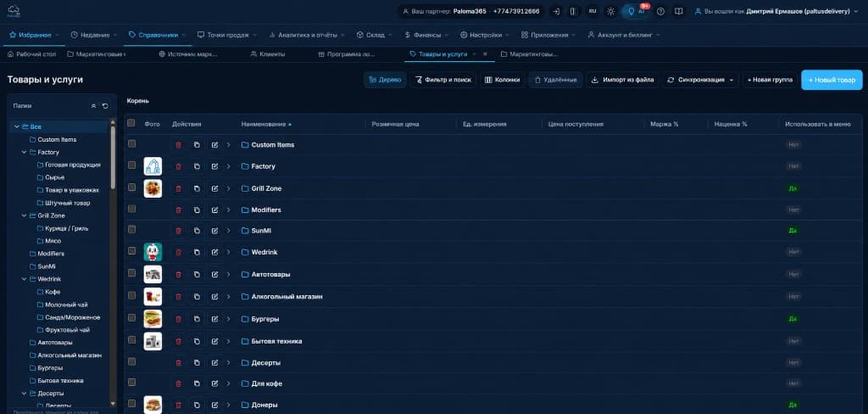The width and height of the screenshot is (868, 414).
Task: Check the Автотовары row checkbox
Action: coord(131,272)
